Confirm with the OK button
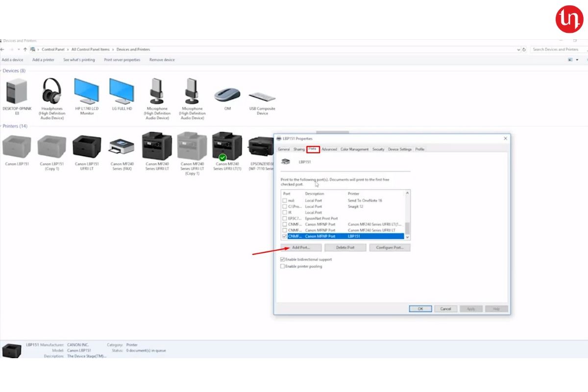The image size is (588, 392). click(420, 309)
